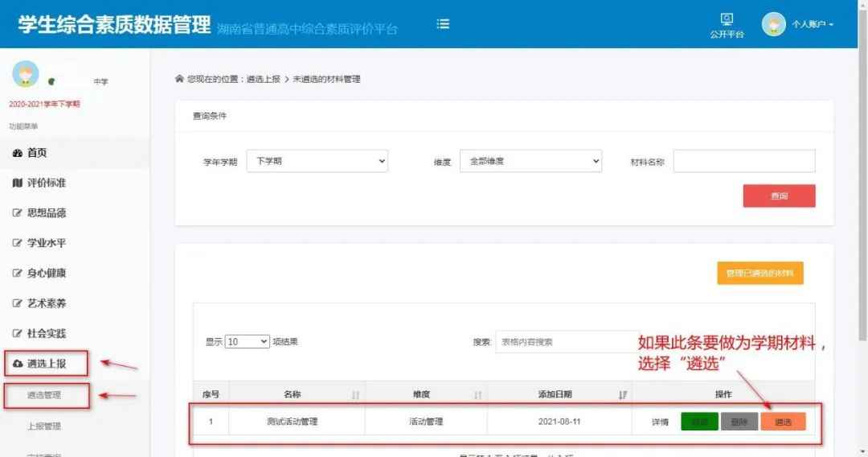Open the 学年学期 dropdown
This screenshot has width=868, height=457.
tap(317, 161)
